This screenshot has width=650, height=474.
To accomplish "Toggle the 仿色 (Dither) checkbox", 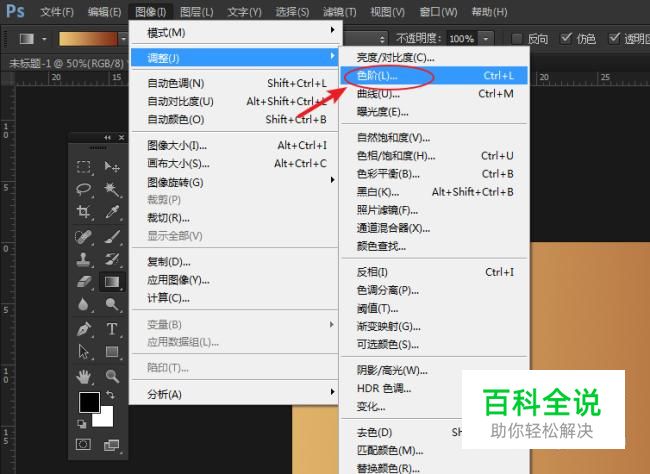I will point(565,39).
